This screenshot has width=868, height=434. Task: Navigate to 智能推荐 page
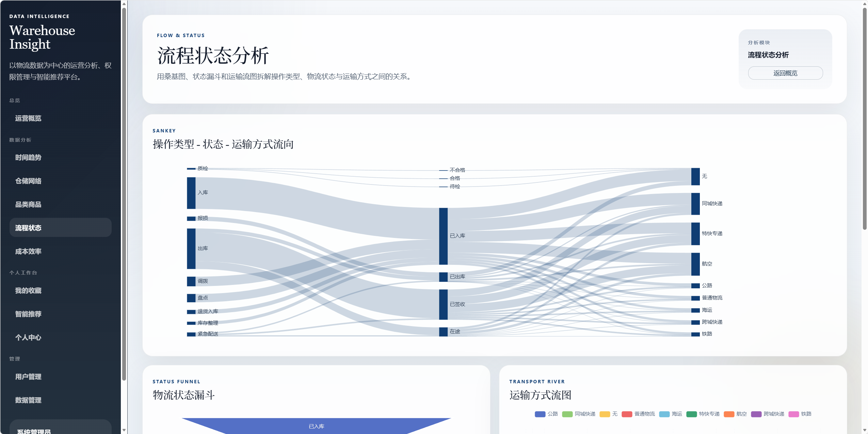point(28,314)
